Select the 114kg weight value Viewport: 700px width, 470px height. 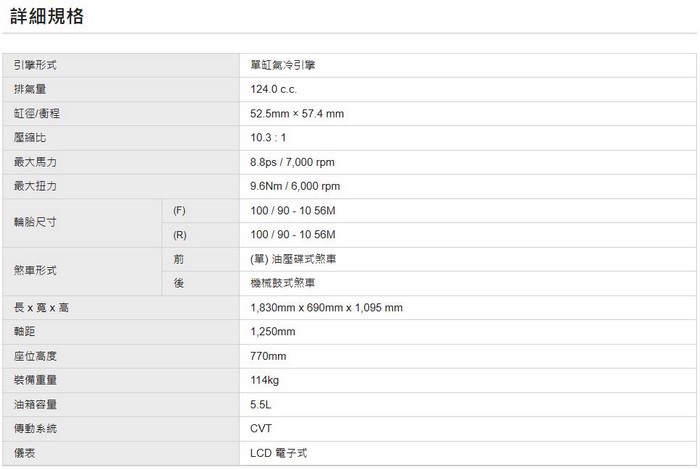point(264,380)
